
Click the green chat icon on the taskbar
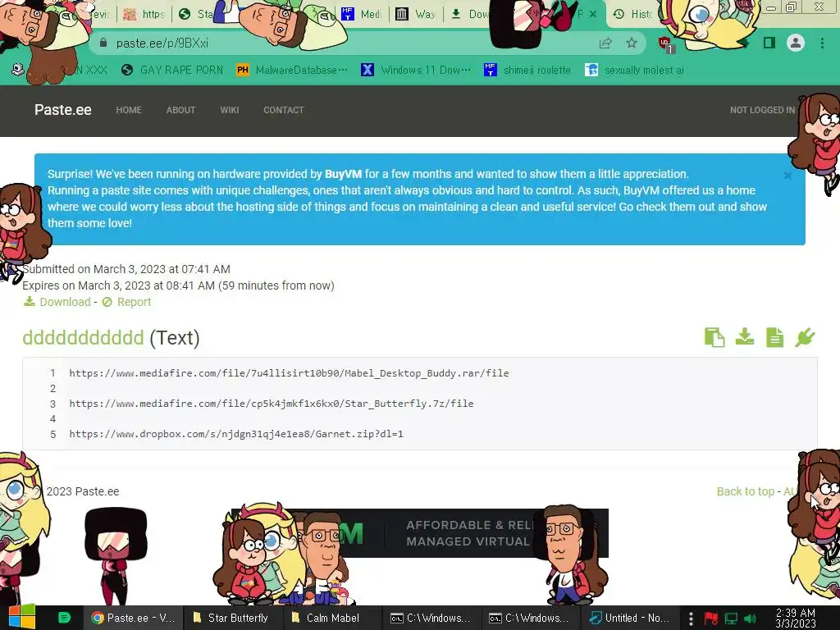click(64, 618)
